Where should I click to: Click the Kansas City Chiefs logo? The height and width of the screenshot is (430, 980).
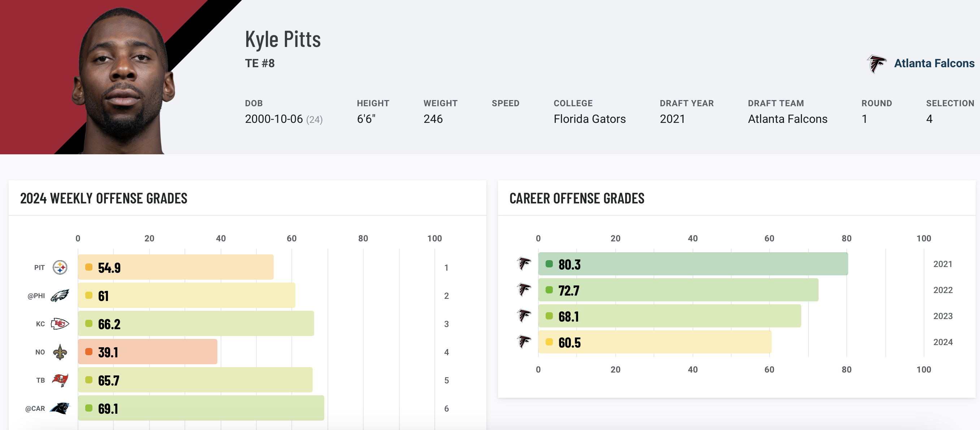(60, 324)
